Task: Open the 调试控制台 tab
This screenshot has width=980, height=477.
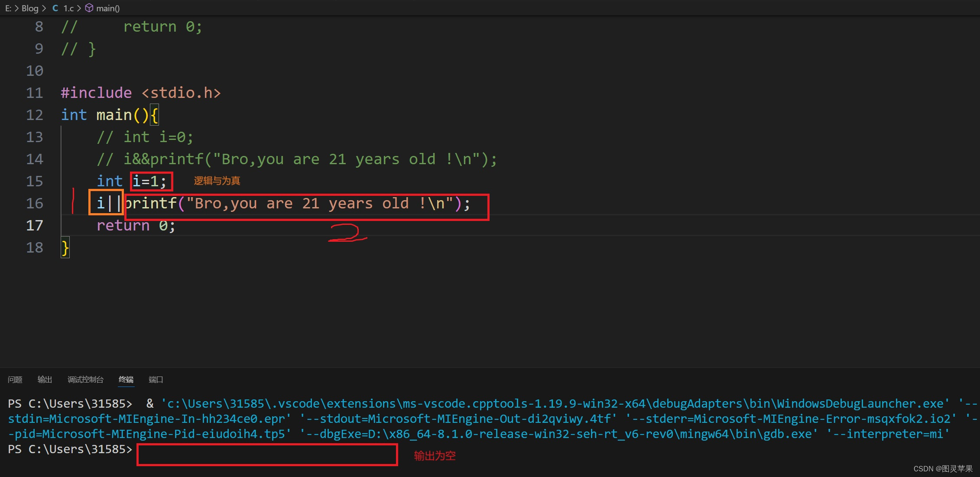Action: [85, 380]
